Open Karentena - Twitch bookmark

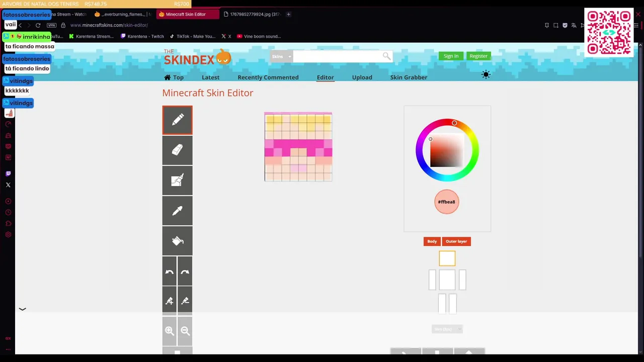(142, 36)
